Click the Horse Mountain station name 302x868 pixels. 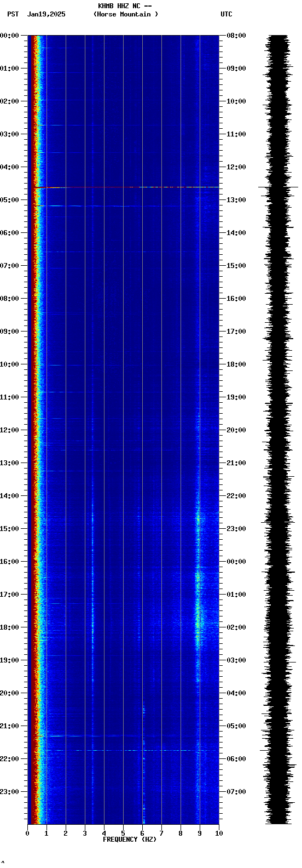pyautogui.click(x=126, y=14)
